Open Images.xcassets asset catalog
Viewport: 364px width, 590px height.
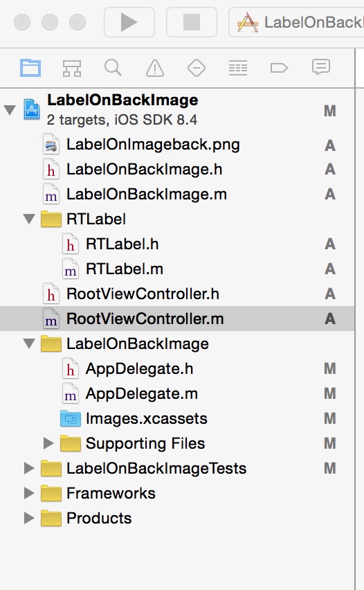tap(147, 418)
